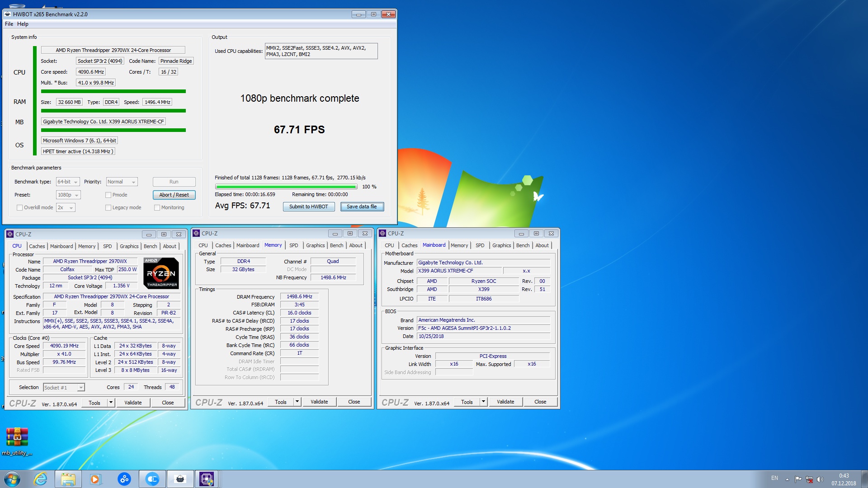Show hidden system tray icons

(x=787, y=479)
